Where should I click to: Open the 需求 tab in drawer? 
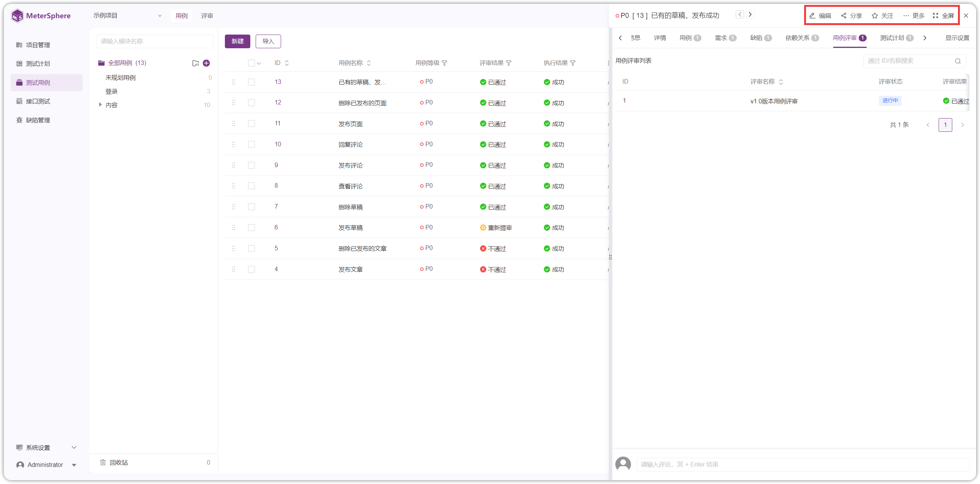[726, 38]
